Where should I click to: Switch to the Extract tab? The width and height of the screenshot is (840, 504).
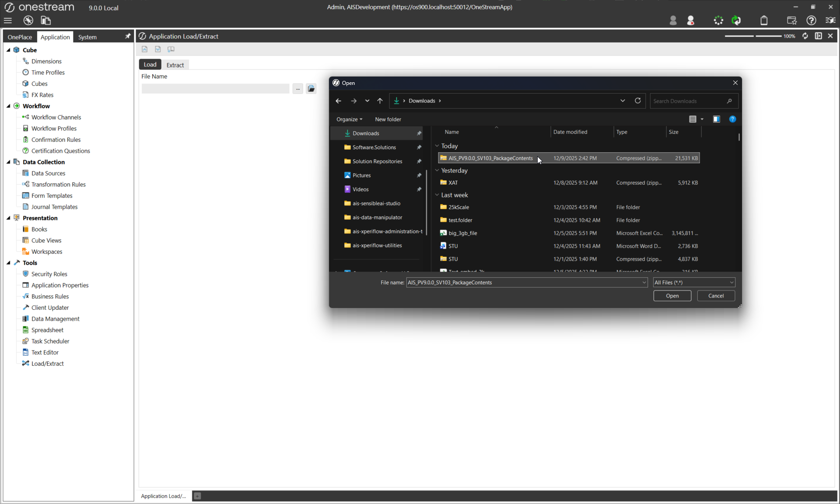(175, 65)
